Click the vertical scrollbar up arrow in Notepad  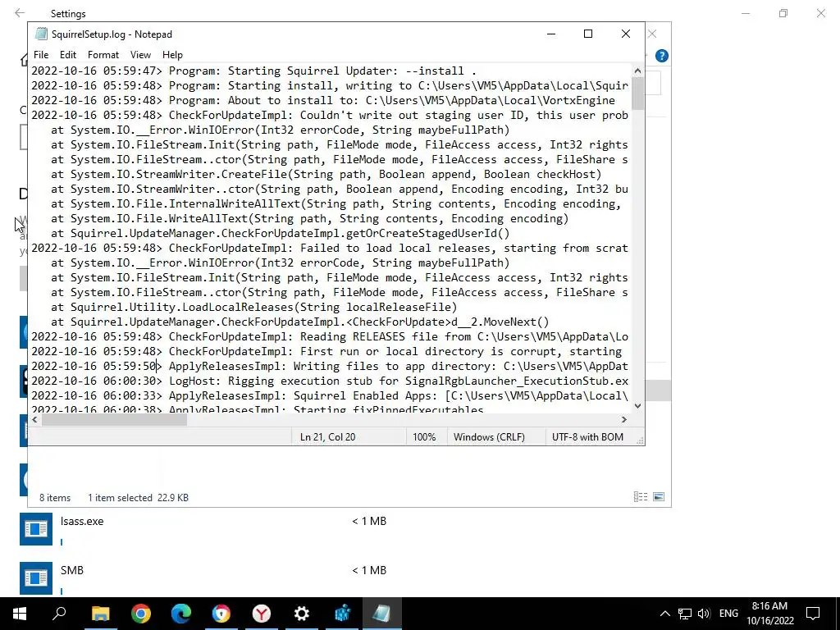tap(637, 71)
